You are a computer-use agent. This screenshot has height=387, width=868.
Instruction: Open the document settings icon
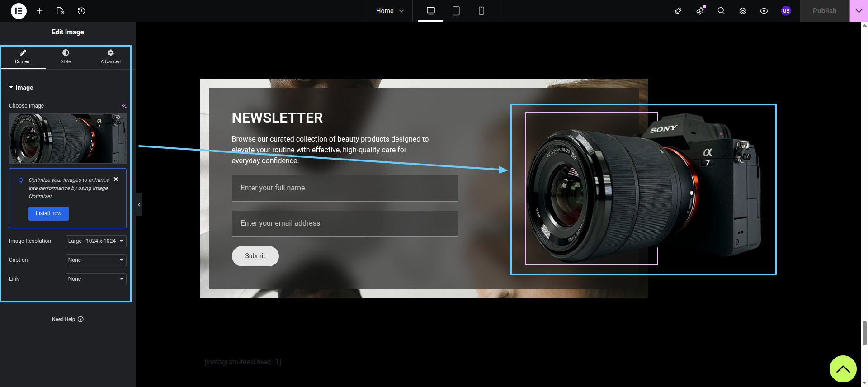point(61,11)
